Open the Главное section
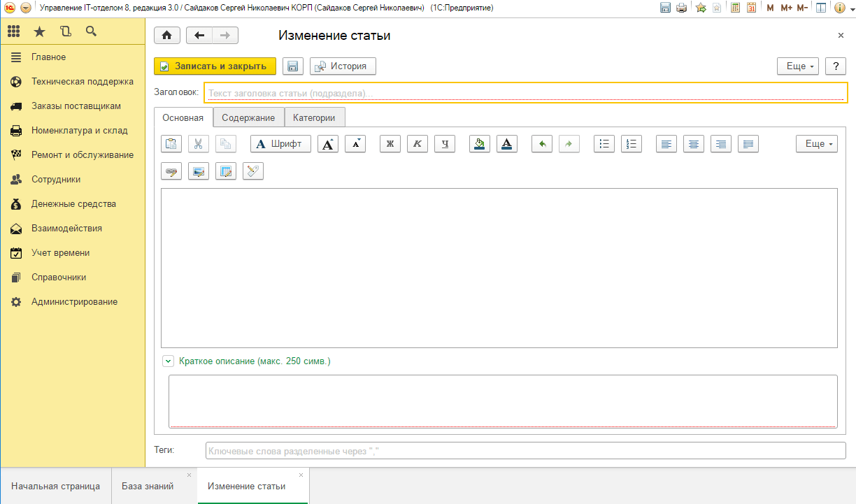The image size is (856, 504). tap(73, 57)
